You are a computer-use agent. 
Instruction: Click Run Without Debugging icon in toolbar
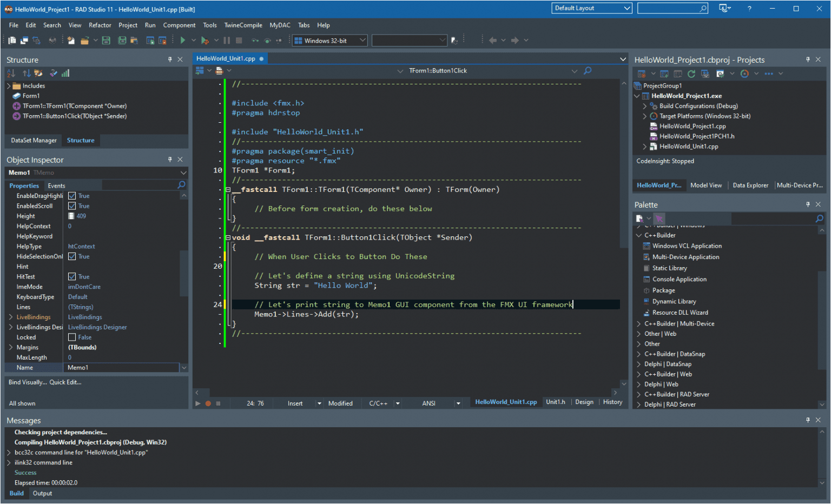pyautogui.click(x=205, y=40)
